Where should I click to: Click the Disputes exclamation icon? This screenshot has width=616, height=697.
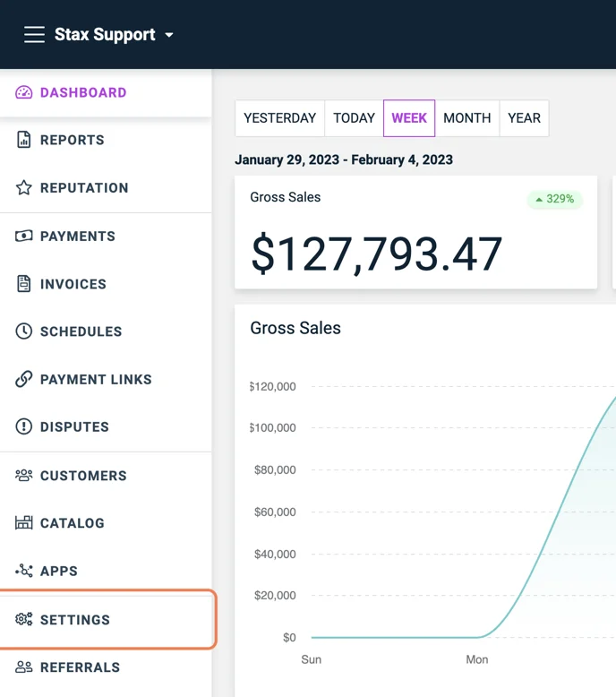point(24,426)
